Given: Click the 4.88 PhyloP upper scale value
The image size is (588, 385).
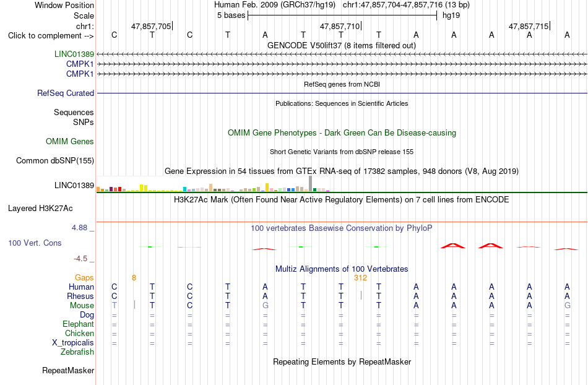Looking at the screenshot, I should 79,228.
